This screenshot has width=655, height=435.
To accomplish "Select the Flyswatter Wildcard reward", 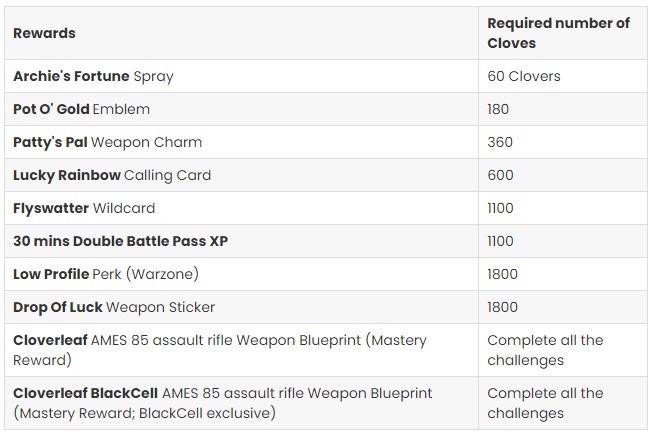I will [84, 208].
